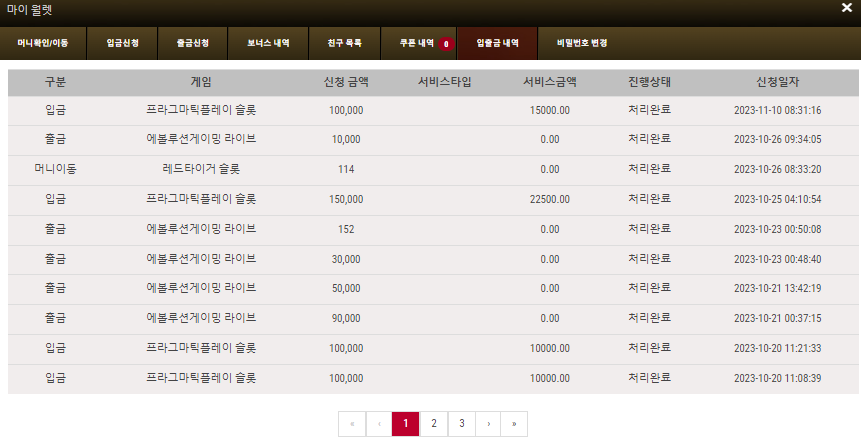
Task: Click the previous page single arrow
Action: 379,423
